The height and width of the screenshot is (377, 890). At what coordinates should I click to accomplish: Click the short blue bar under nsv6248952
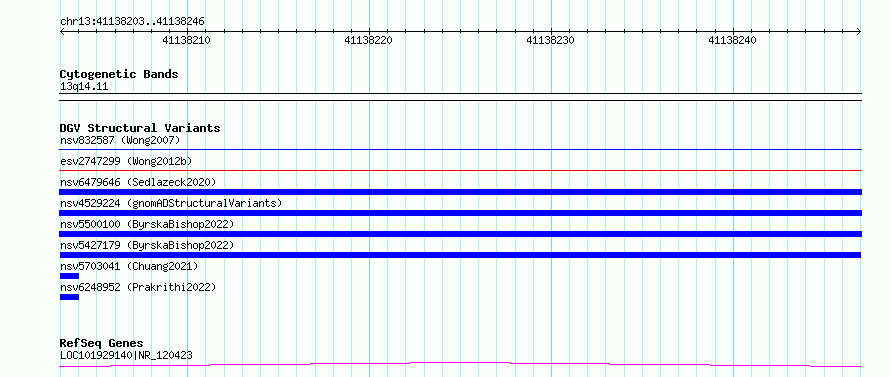click(69, 297)
